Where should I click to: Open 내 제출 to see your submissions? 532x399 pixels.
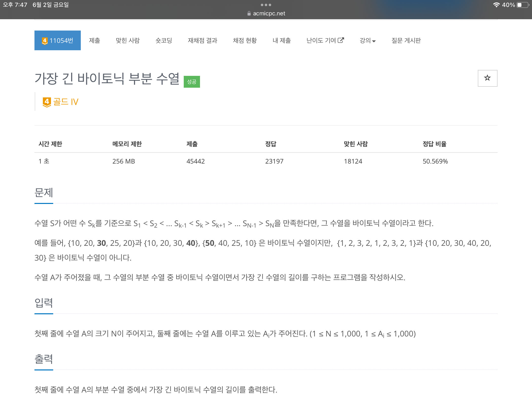click(282, 40)
